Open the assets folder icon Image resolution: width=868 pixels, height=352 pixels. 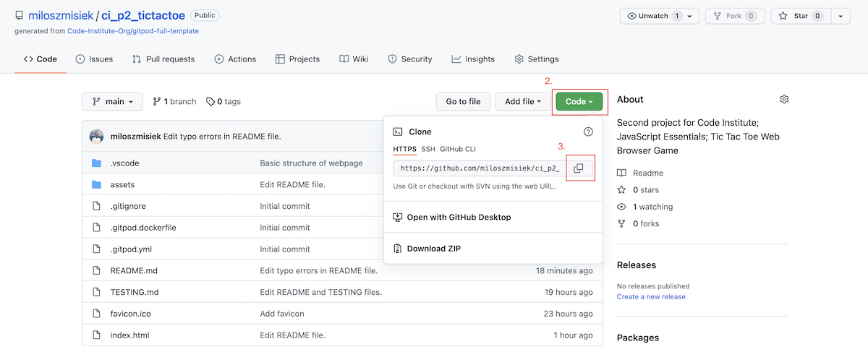[x=96, y=184]
